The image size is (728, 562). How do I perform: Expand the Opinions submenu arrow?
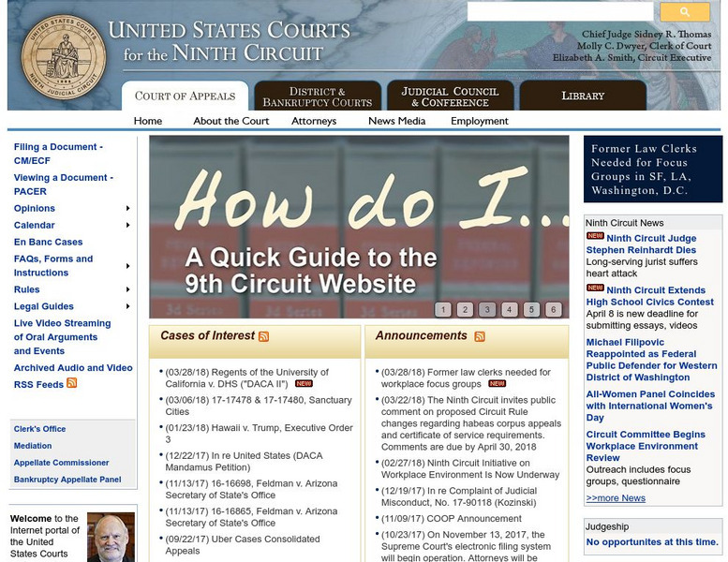click(x=127, y=208)
